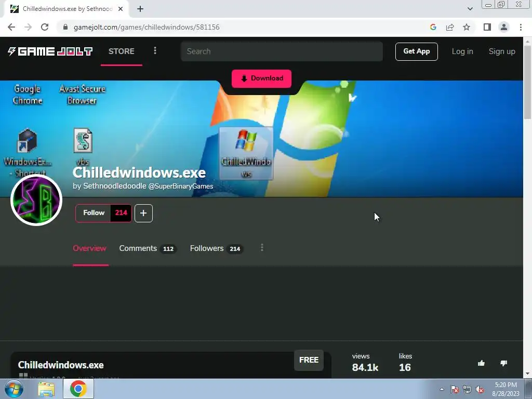
Task: Click the taskbar clock and date
Action: point(506,389)
